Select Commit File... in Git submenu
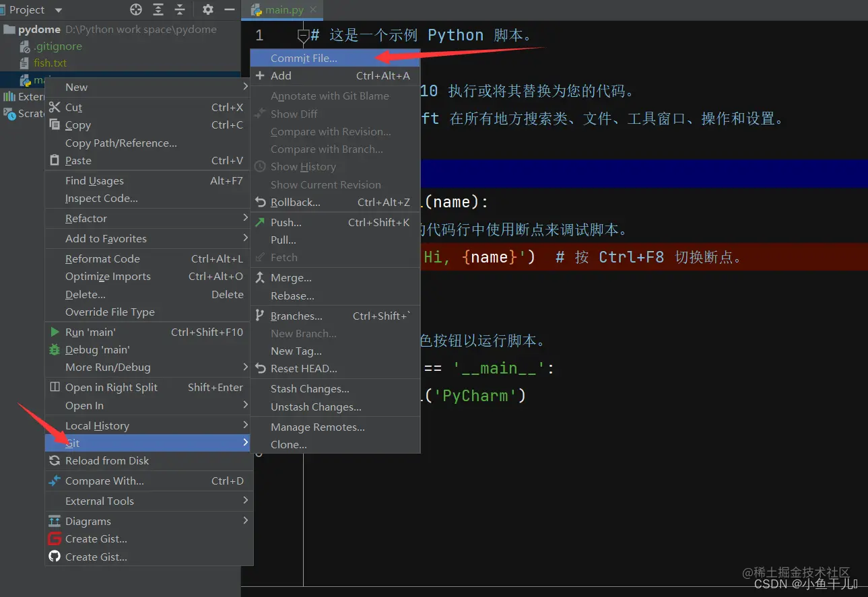 (x=335, y=58)
